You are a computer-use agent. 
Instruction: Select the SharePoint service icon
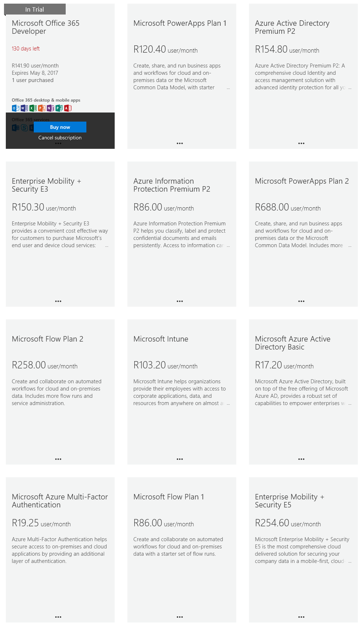tap(31, 127)
